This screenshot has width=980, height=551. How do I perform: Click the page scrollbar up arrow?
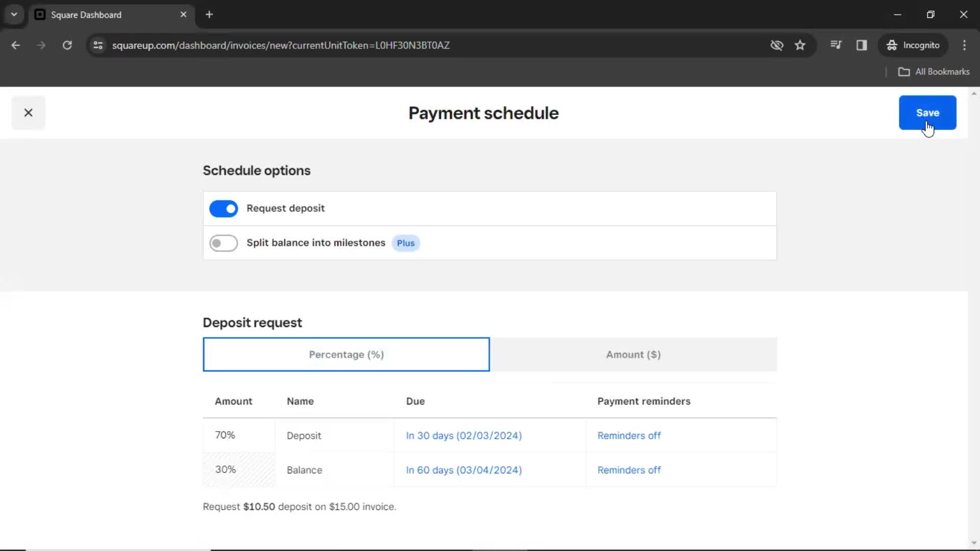[973, 93]
